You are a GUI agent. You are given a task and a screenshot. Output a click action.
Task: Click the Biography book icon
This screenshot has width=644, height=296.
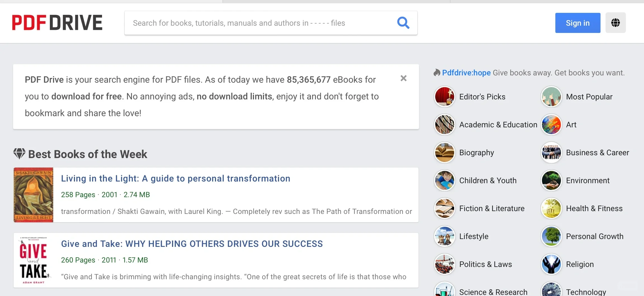[444, 152]
